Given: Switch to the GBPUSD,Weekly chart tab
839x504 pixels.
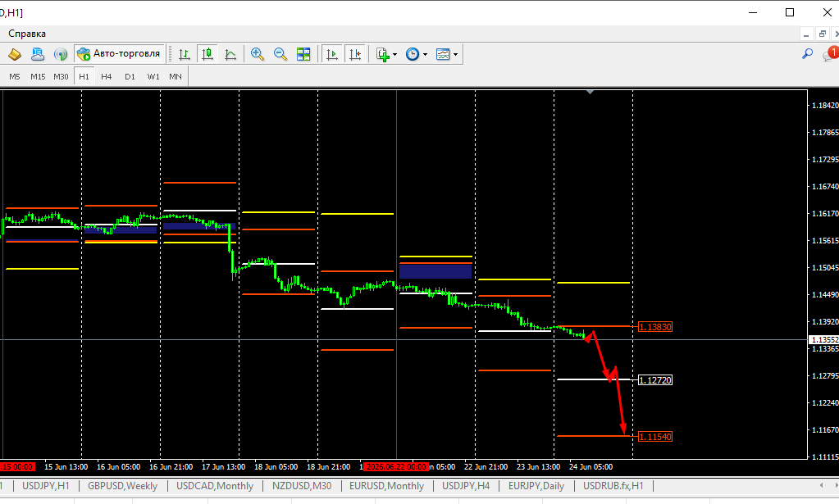Looking at the screenshot, I should (122, 486).
